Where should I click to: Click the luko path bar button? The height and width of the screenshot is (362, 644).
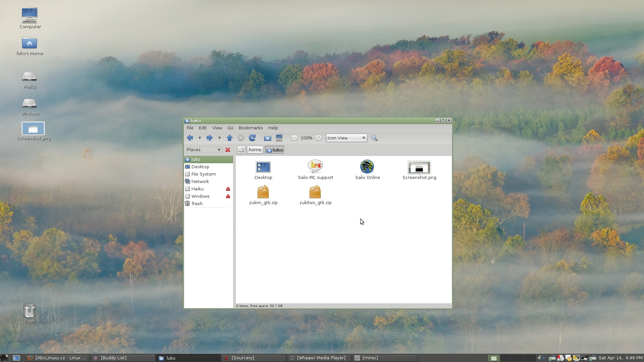275,150
